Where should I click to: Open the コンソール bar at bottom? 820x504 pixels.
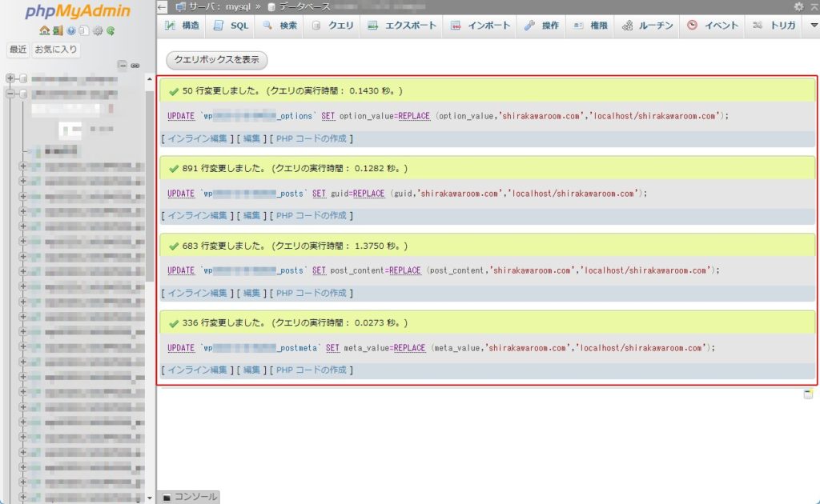189,497
